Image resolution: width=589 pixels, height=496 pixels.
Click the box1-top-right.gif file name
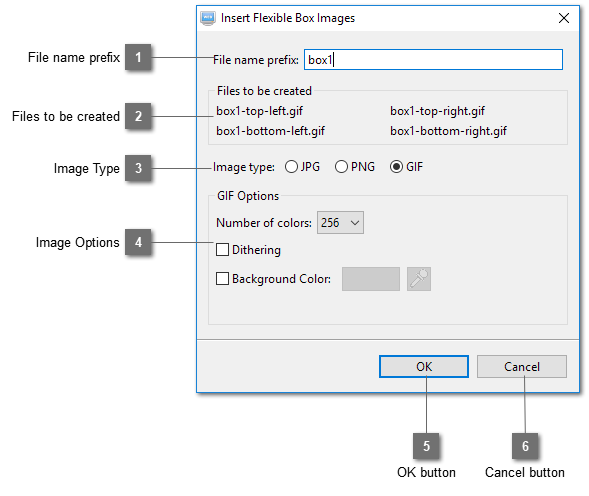click(x=437, y=111)
